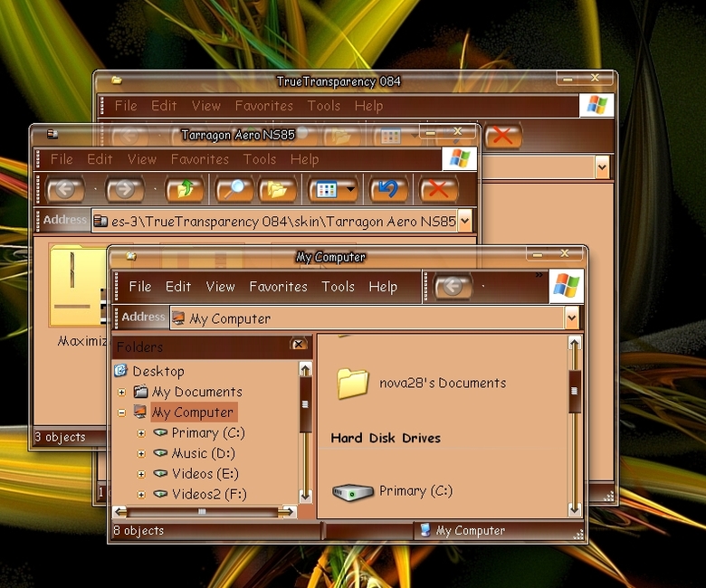Open address dropdown in My Computer window
Screen dimensions: 706x588
(571, 318)
